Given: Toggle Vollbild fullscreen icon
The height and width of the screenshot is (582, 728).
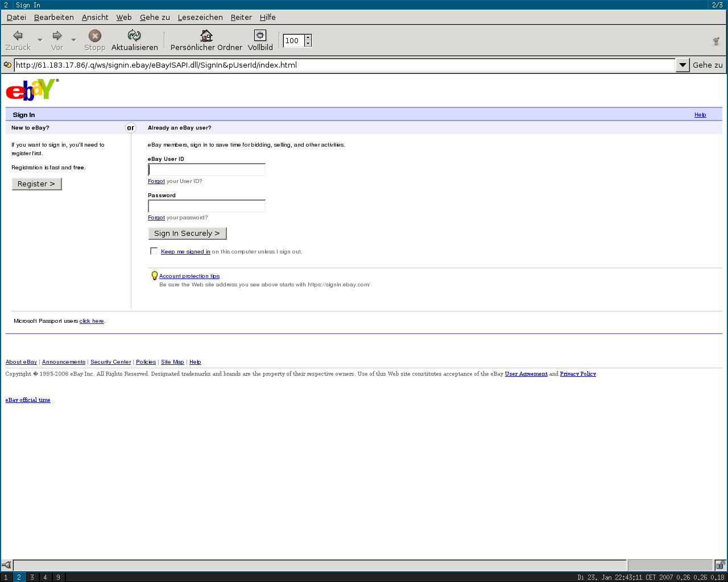Looking at the screenshot, I should 260,36.
